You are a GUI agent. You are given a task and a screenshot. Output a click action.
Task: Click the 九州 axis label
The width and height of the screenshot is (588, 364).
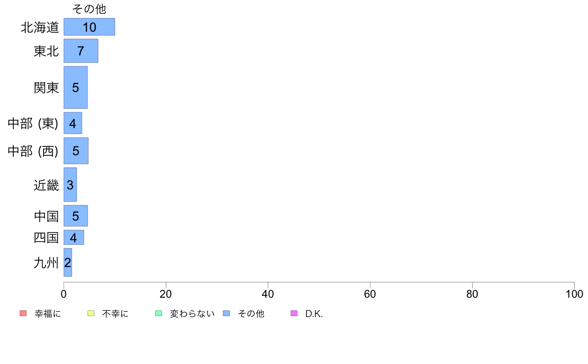coord(46,263)
